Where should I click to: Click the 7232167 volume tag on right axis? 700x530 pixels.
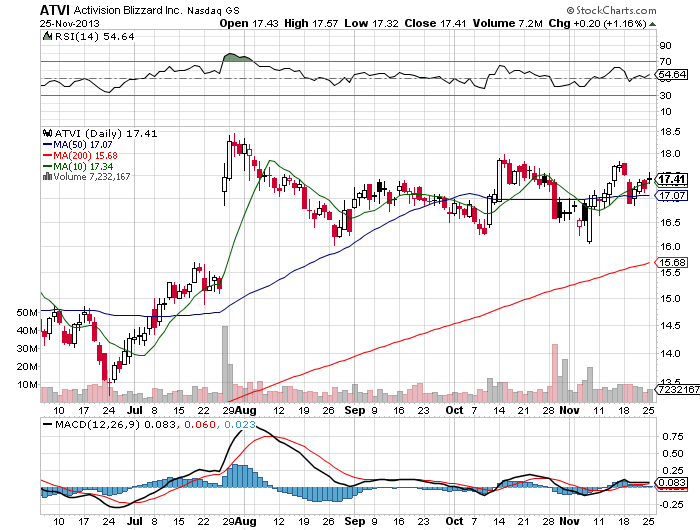pyautogui.click(x=678, y=389)
